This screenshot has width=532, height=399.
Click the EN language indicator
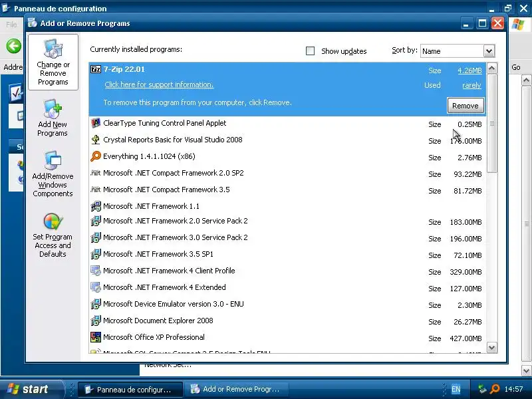(x=456, y=389)
